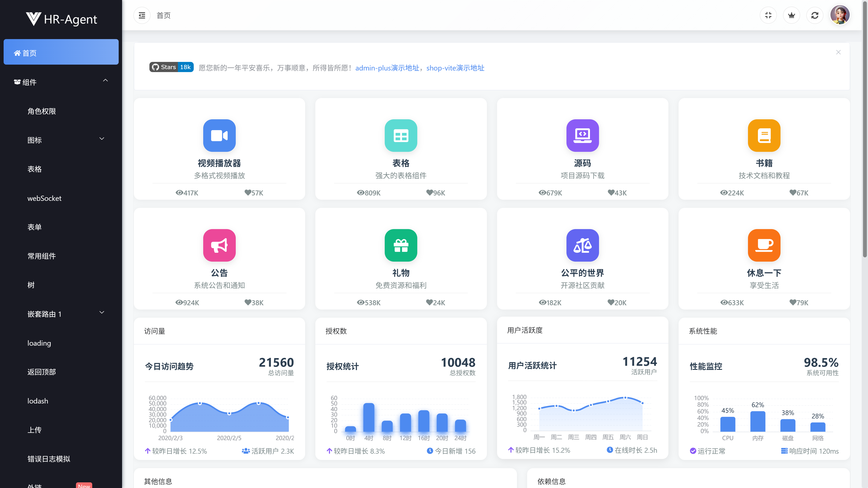Click the orange coffee cup icon

click(764, 245)
